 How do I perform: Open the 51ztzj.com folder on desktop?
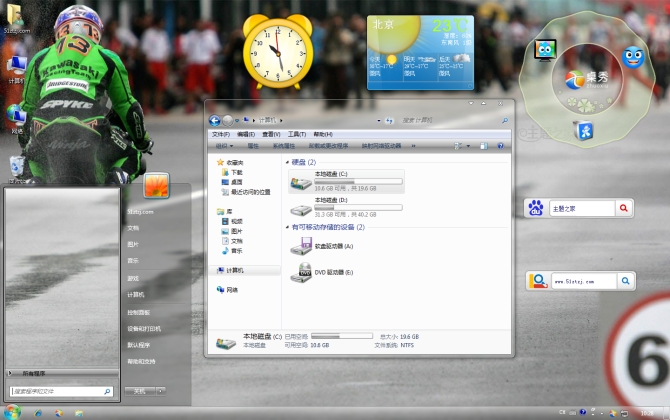coord(16,19)
